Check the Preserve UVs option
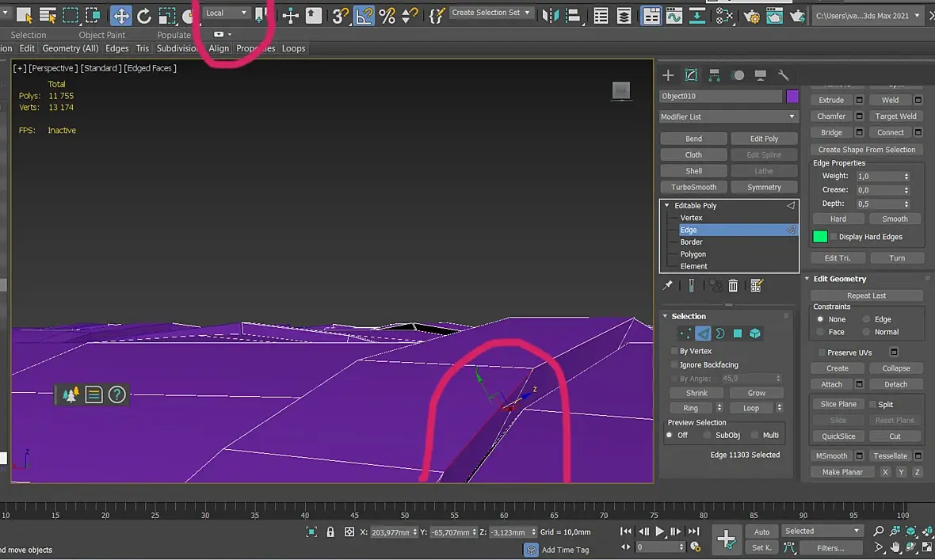This screenshot has height=560, width=935. [x=822, y=352]
